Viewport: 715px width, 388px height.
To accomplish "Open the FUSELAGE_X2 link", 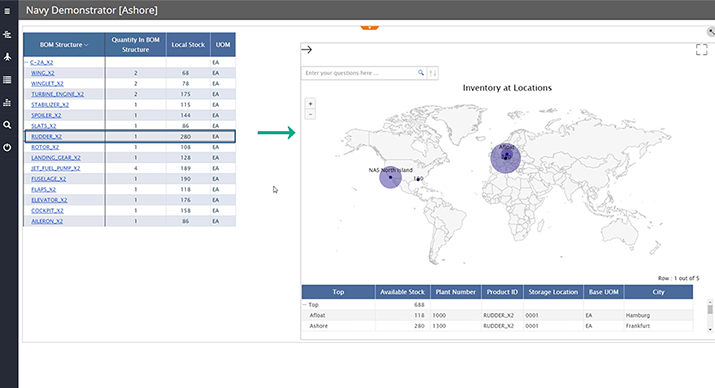I will coord(48,179).
